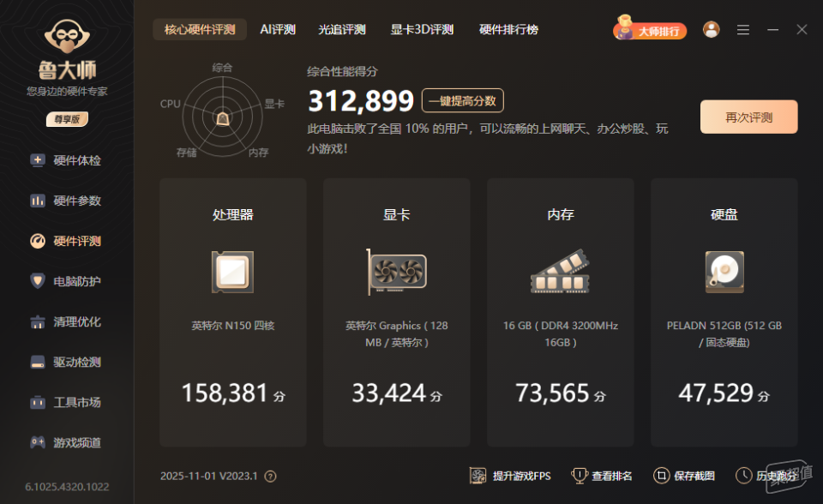Open the 显卡3D评测 tab

point(422,30)
